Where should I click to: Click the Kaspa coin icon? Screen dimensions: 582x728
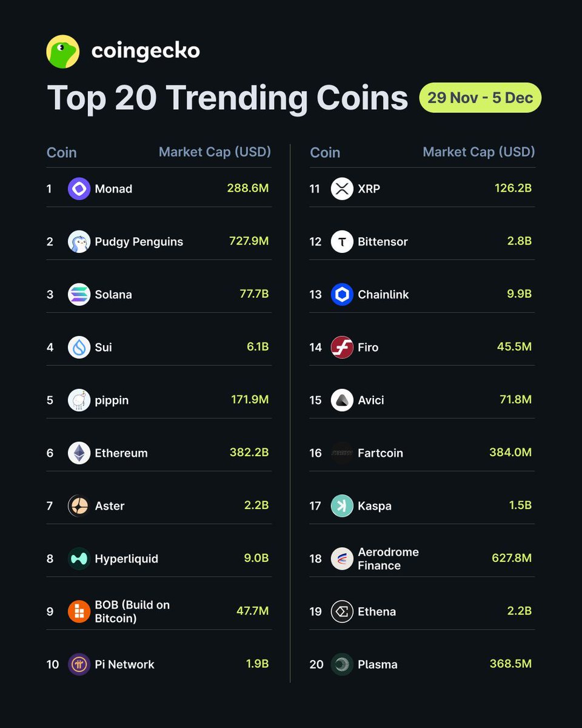(342, 505)
